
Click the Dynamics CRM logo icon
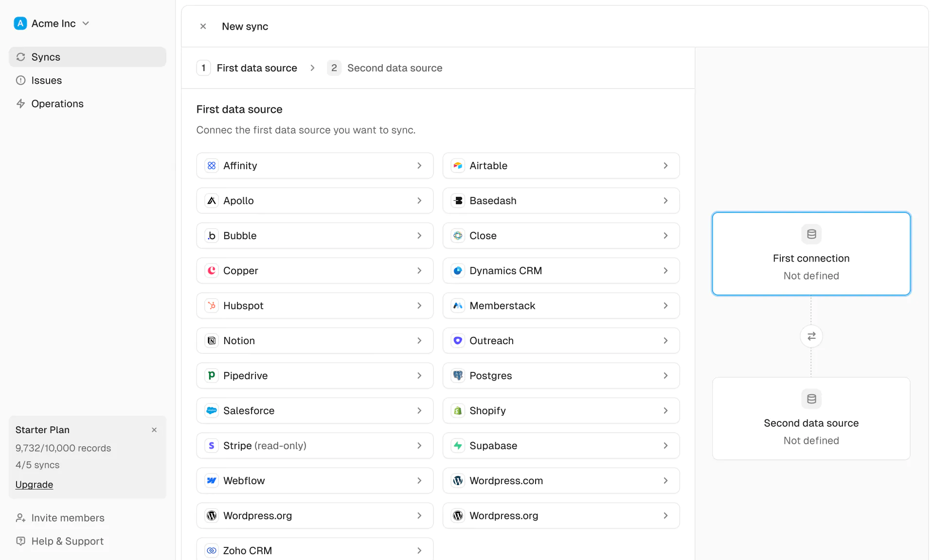(458, 271)
